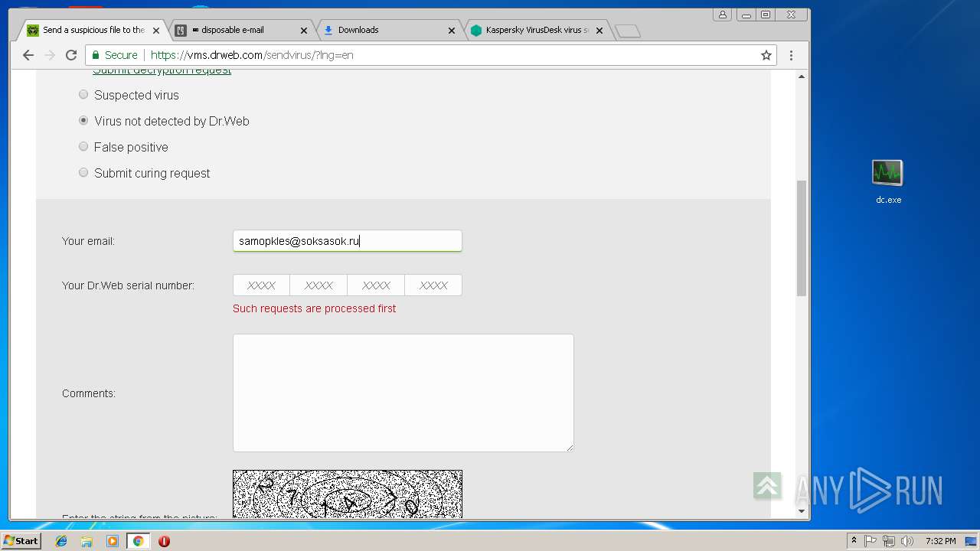
Task: Go back to the previous page
Action: [28, 55]
